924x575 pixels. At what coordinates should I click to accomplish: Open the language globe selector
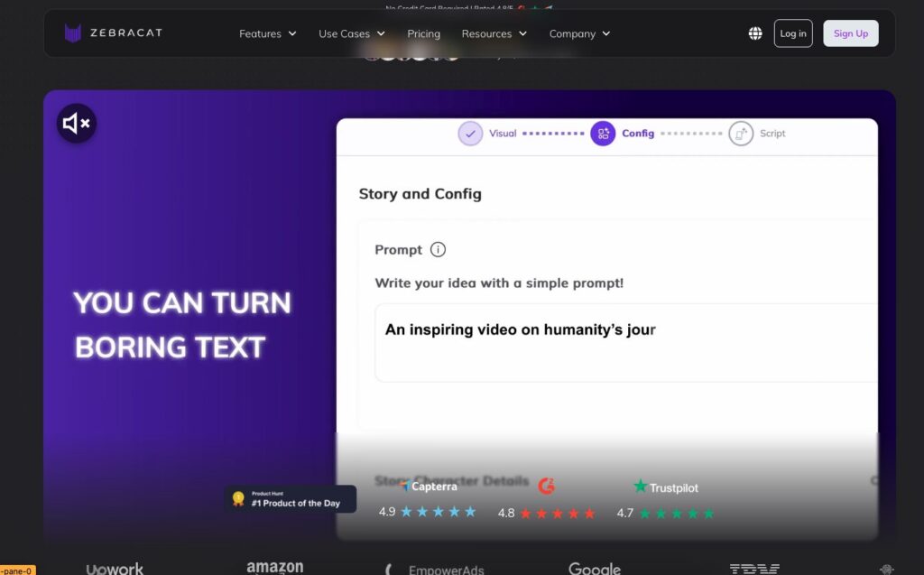coord(755,33)
